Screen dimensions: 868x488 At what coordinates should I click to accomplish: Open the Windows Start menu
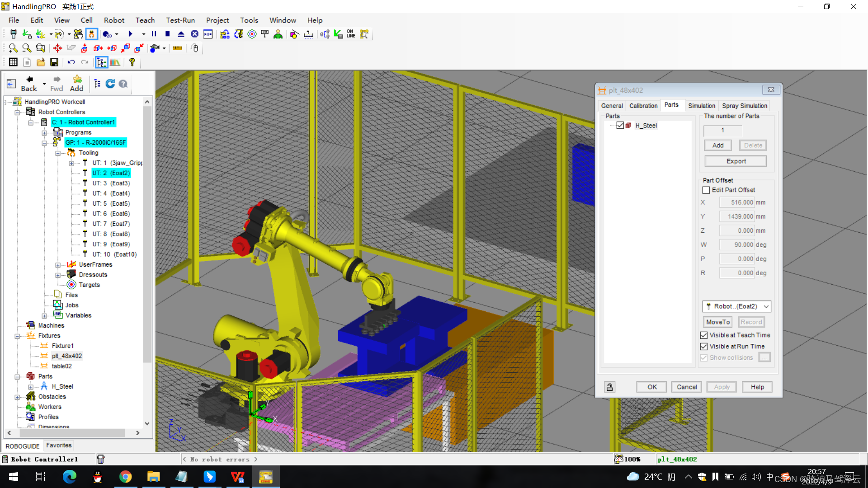[x=13, y=477]
